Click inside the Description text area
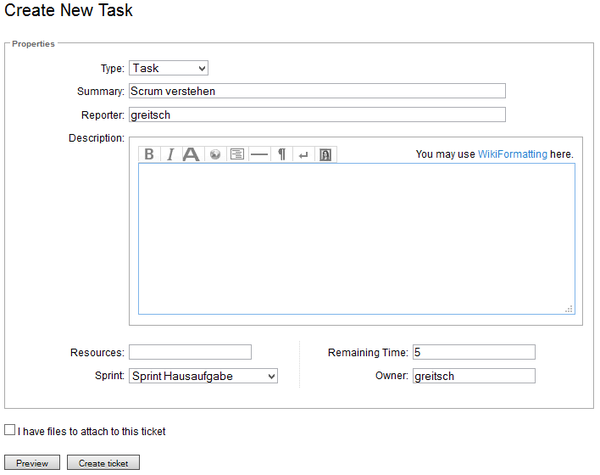Image resolution: width=600 pixels, height=475 pixels. click(x=356, y=238)
